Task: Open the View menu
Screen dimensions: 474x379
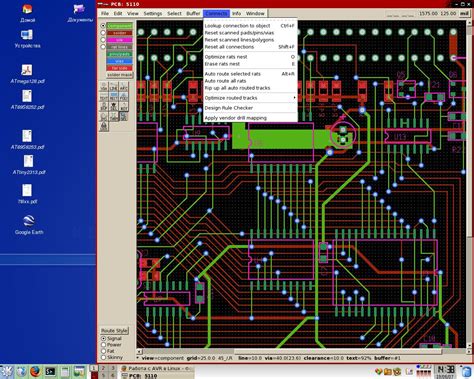Action: tap(133, 13)
